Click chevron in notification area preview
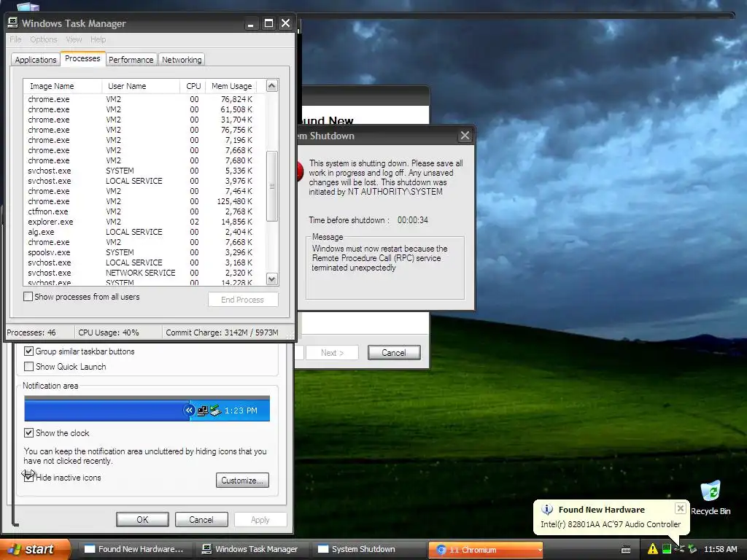The image size is (747, 560). pos(189,410)
